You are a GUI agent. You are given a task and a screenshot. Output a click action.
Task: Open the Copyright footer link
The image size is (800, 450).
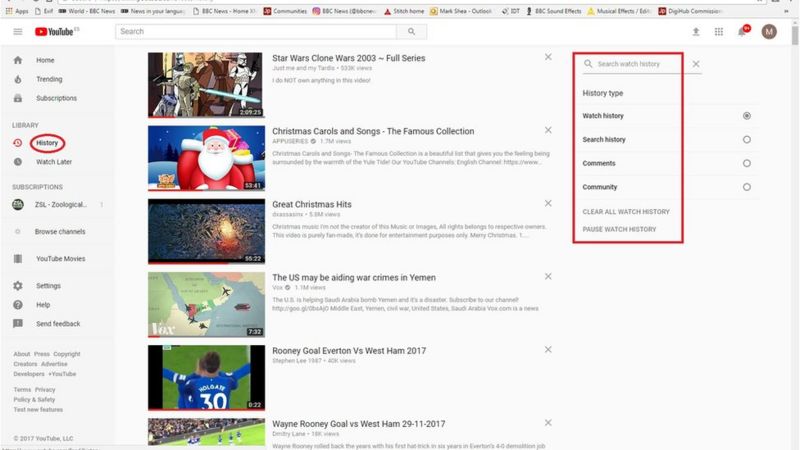click(x=67, y=354)
